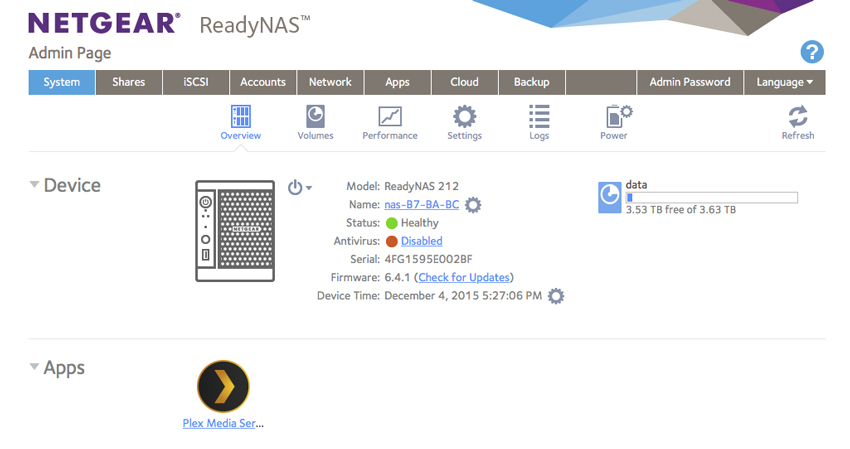The height and width of the screenshot is (449, 850).
Task: Open the Performance graph icon
Action: [x=390, y=116]
